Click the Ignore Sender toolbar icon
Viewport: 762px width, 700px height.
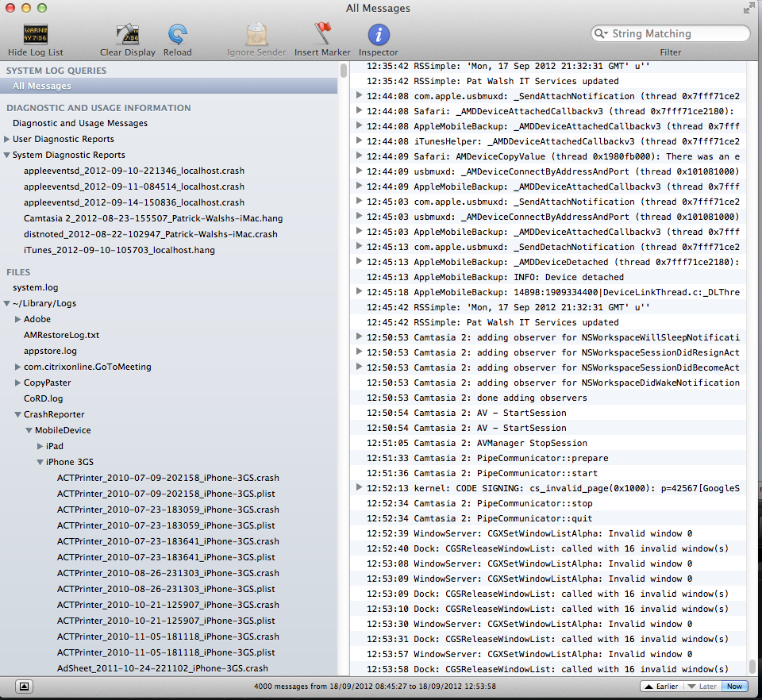(x=256, y=34)
